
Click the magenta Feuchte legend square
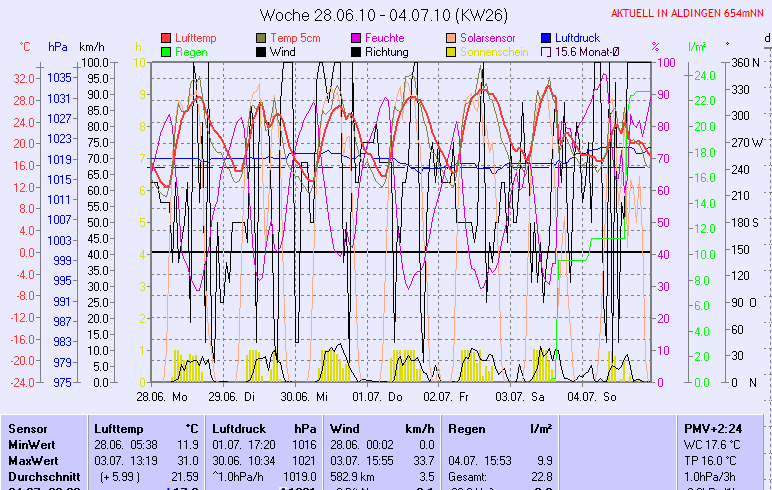point(357,38)
